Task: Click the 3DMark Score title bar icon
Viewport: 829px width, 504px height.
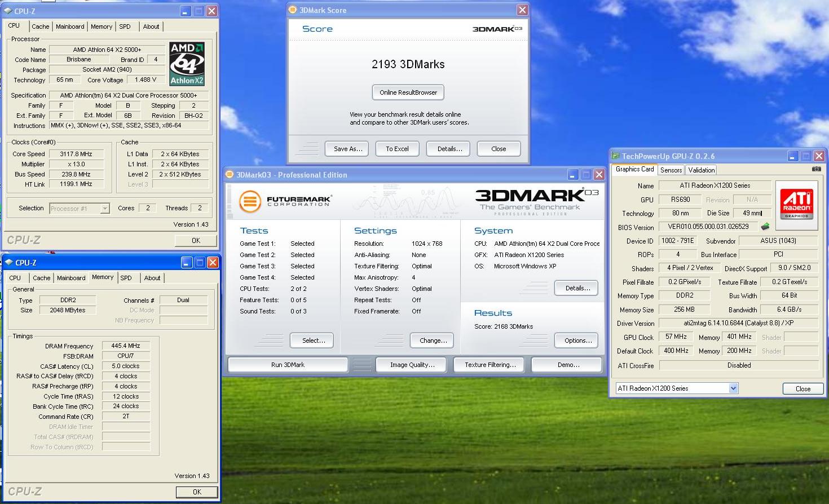Action: (293, 10)
